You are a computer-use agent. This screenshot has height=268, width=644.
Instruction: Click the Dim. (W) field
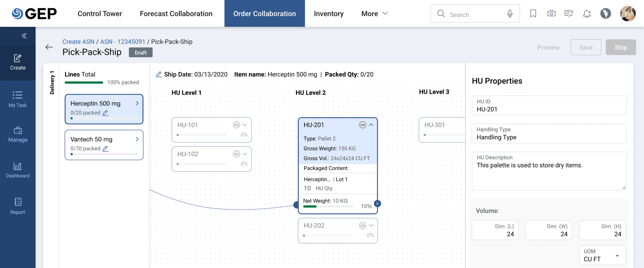point(549,230)
